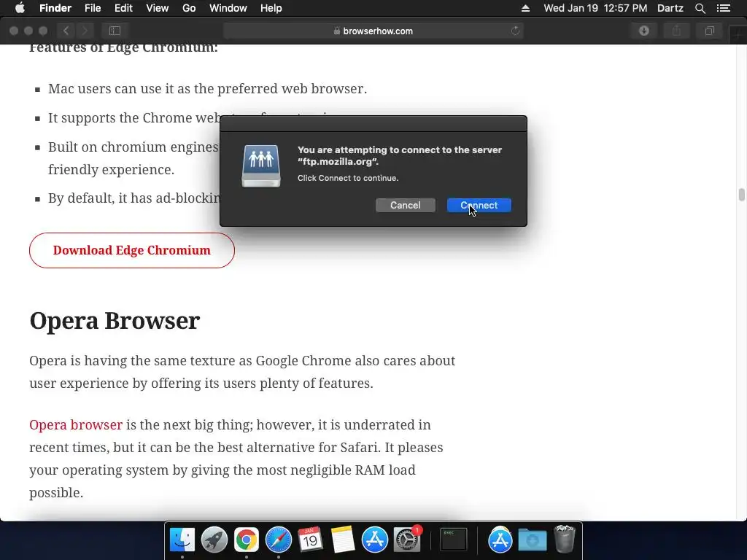Click the padlock icon in address bar
The height and width of the screenshot is (560, 747).
337,31
